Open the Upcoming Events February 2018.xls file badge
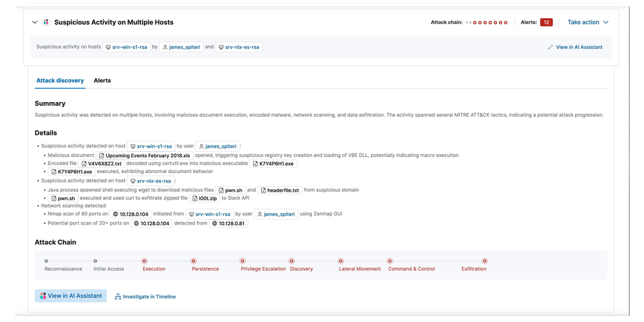 [x=145, y=155]
